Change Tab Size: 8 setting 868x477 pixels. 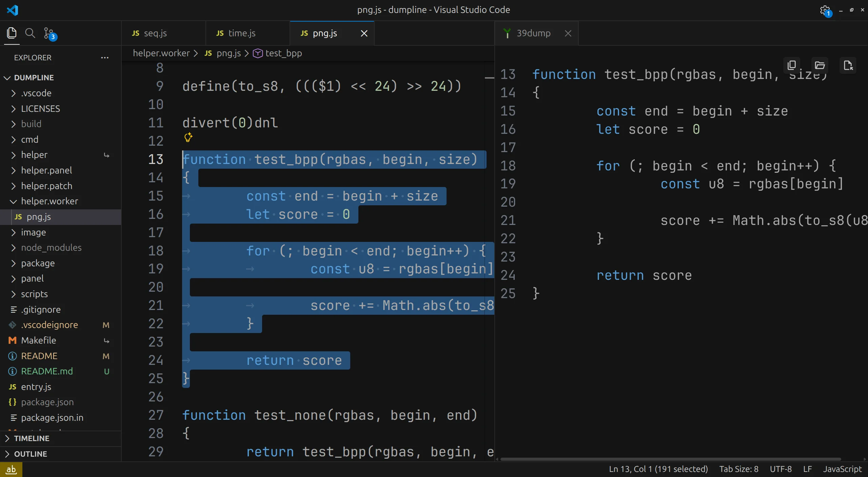coord(738,469)
